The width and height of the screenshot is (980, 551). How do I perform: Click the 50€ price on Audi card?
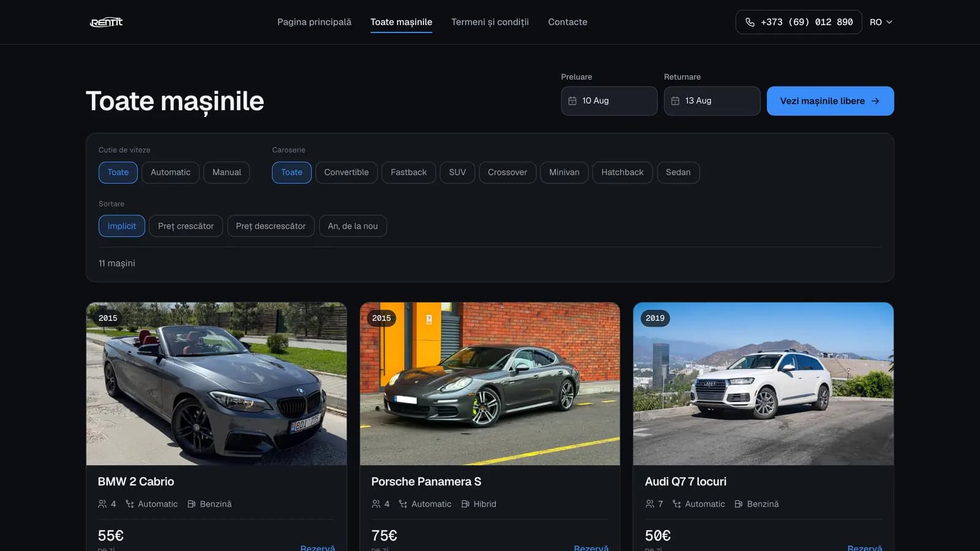pos(658,536)
